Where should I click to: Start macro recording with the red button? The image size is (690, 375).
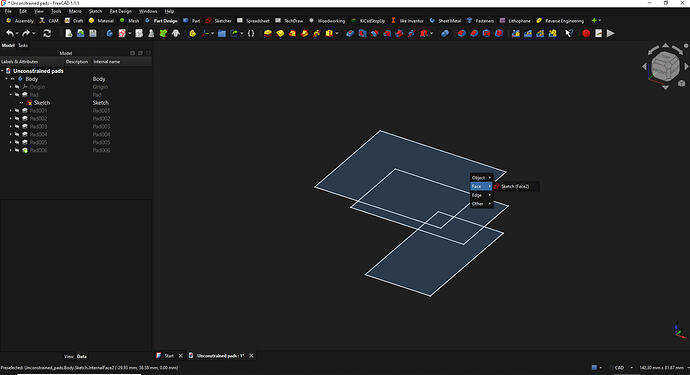586,33
